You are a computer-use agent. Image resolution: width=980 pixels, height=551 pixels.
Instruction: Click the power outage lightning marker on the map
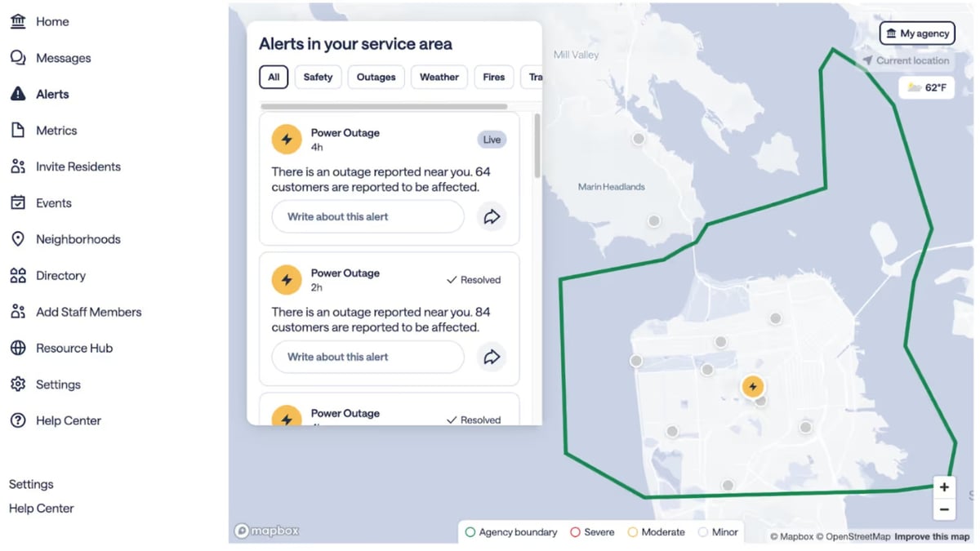click(752, 387)
